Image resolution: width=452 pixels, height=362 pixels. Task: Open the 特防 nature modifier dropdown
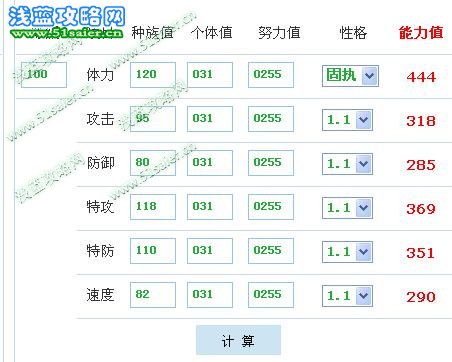coord(347,252)
